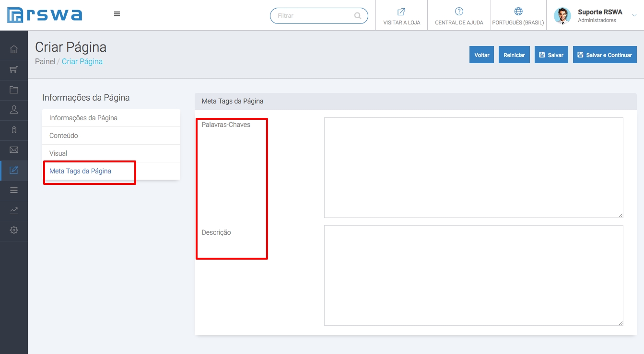Click inside the Filtrar search box
Image resolution: width=644 pixels, height=354 pixels.
click(x=314, y=16)
